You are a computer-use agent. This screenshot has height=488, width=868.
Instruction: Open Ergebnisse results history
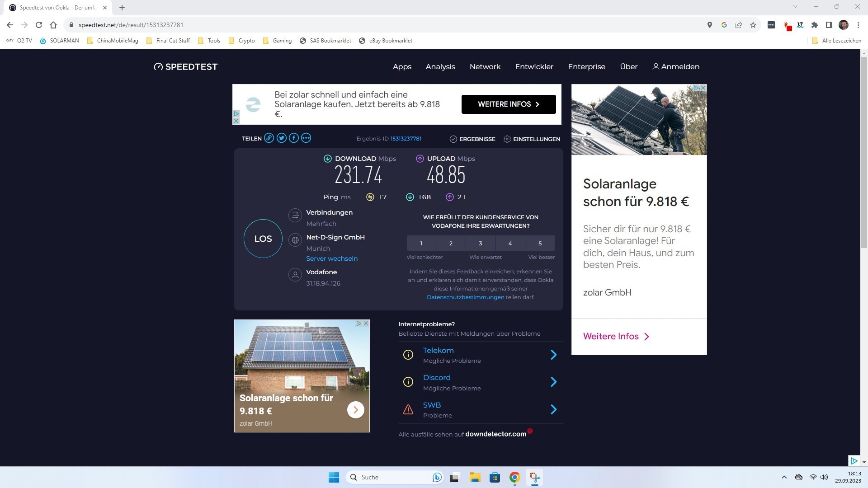click(x=472, y=139)
